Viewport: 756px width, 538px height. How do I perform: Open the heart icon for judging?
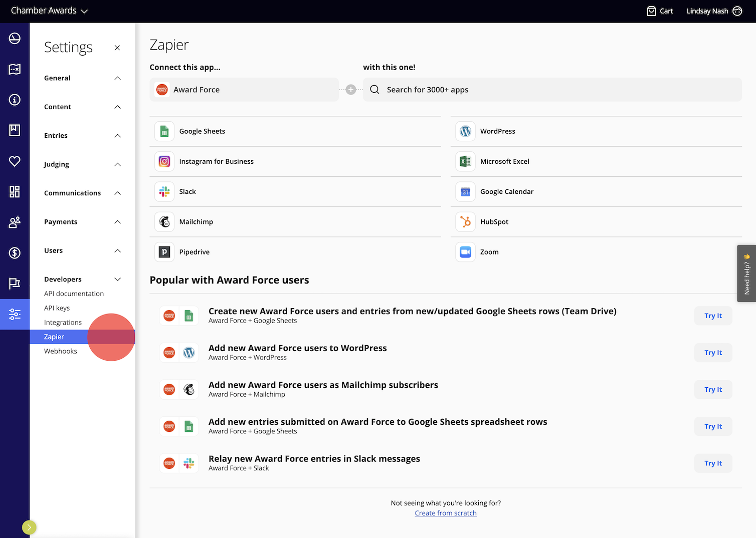[x=15, y=161]
